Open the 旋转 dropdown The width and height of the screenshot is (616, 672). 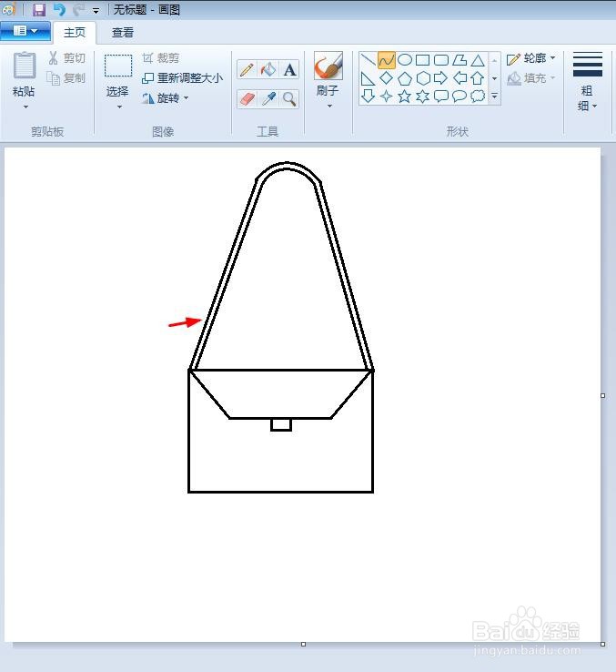click(167, 98)
